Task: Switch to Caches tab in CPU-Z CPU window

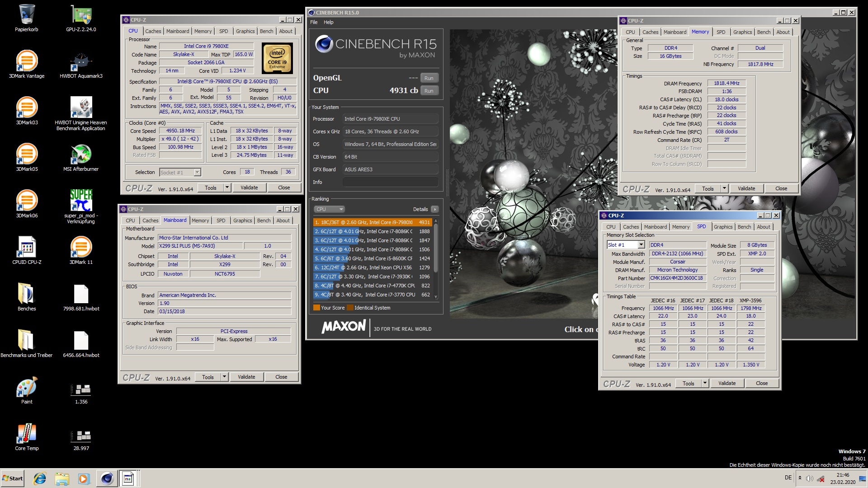Action: [x=153, y=31]
